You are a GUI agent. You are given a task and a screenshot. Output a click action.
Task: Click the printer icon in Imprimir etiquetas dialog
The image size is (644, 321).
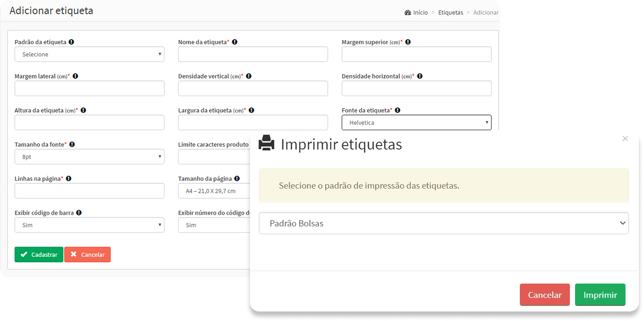point(266,143)
